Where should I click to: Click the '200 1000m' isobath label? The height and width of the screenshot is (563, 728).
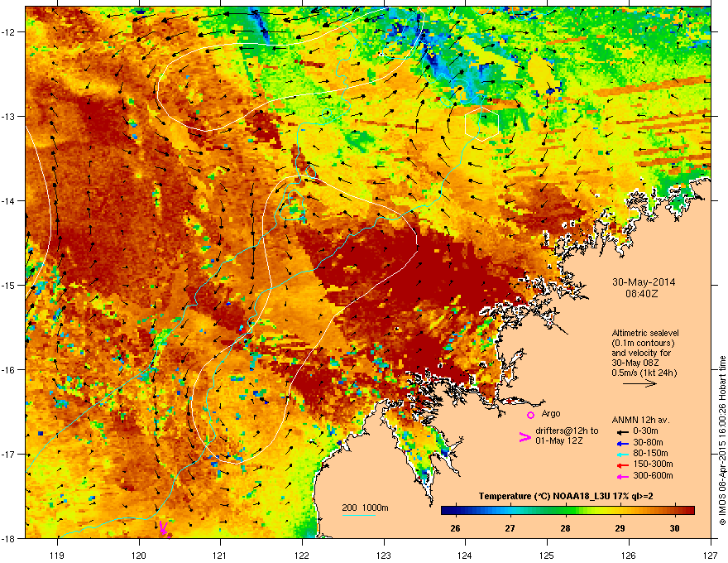[365, 508]
